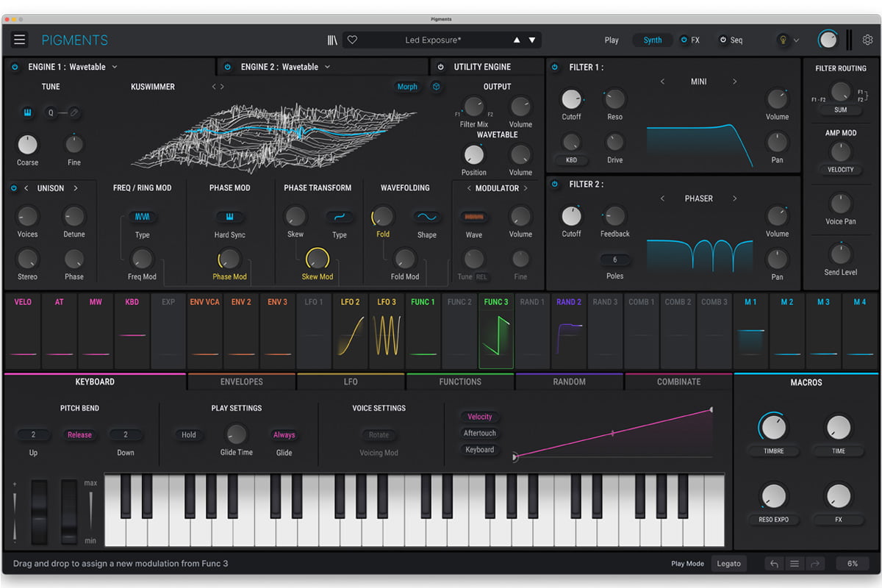
Task: Click the Modulator Wave icon
Action: (474, 217)
